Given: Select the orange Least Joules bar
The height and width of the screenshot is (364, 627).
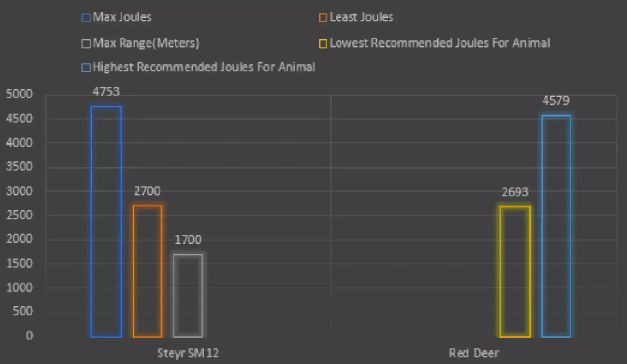Looking at the screenshot, I should pos(147,271).
